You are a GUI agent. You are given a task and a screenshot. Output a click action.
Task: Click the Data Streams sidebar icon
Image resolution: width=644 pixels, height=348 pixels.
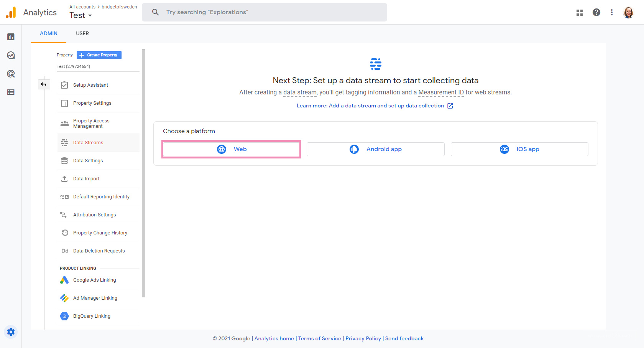[64, 143]
